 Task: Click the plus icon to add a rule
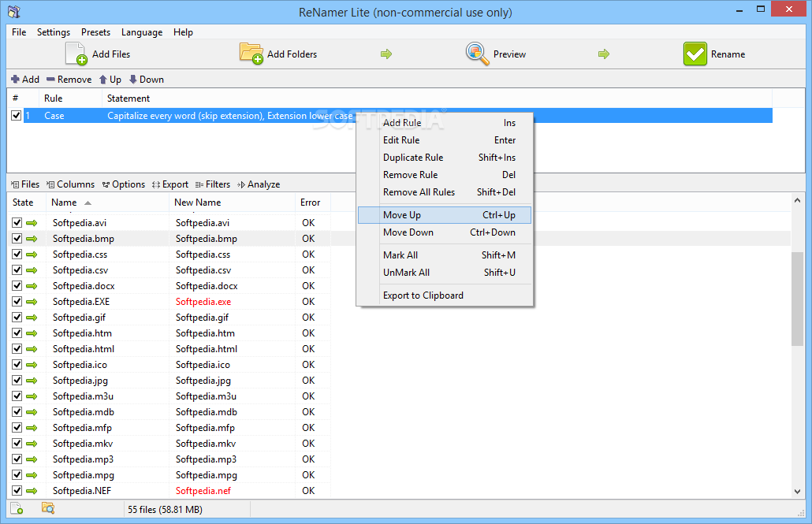(x=15, y=80)
